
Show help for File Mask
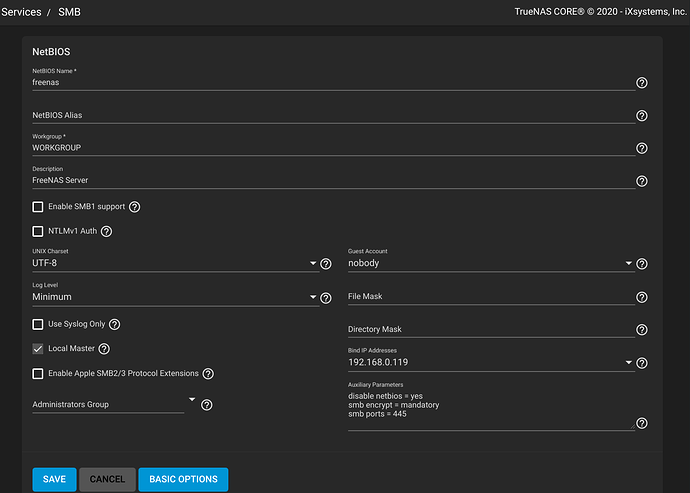642,297
